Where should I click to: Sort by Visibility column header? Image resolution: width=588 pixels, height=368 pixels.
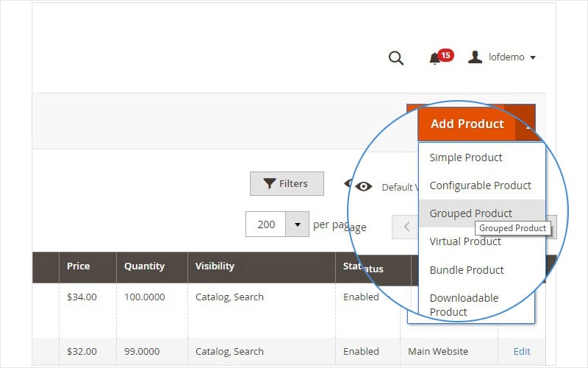point(215,266)
